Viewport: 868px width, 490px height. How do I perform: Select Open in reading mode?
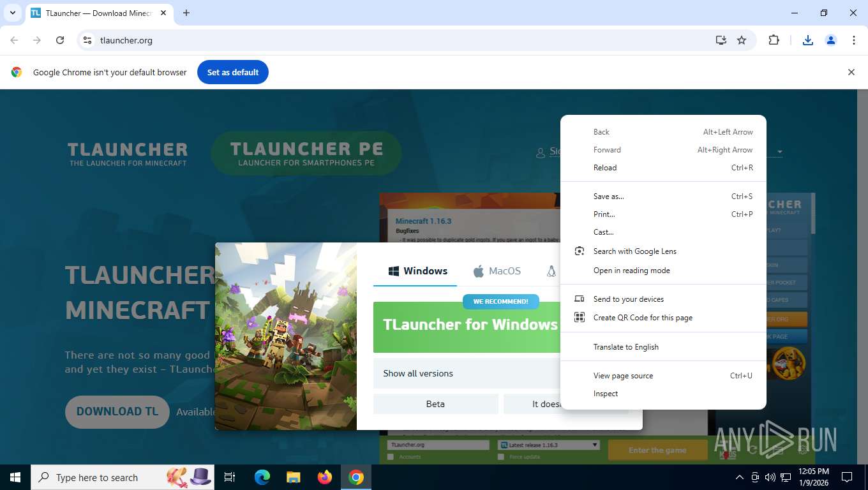[664, 271]
